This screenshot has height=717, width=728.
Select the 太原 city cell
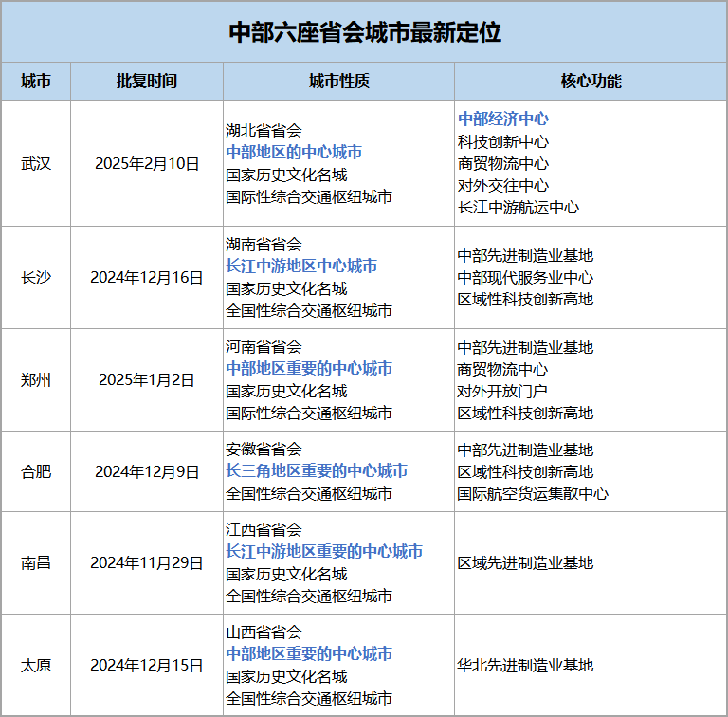tap(36, 666)
